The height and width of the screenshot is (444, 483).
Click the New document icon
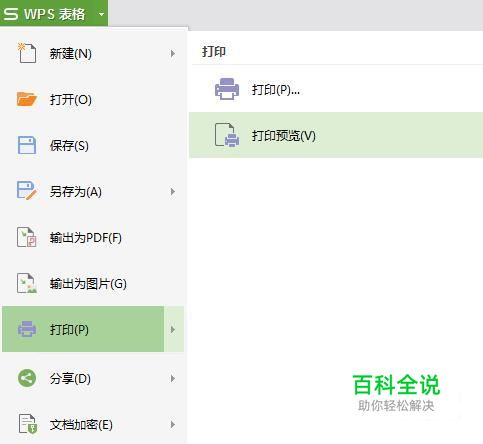(27, 53)
